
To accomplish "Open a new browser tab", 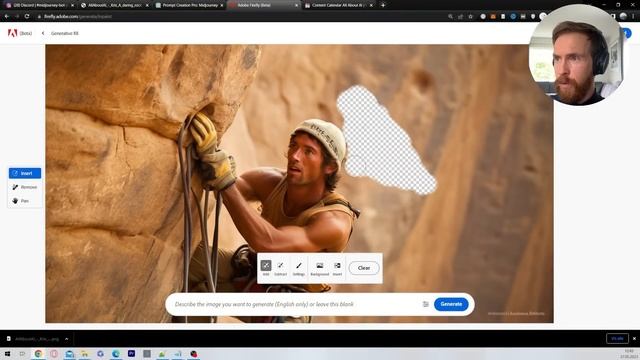I will (x=383, y=5).
